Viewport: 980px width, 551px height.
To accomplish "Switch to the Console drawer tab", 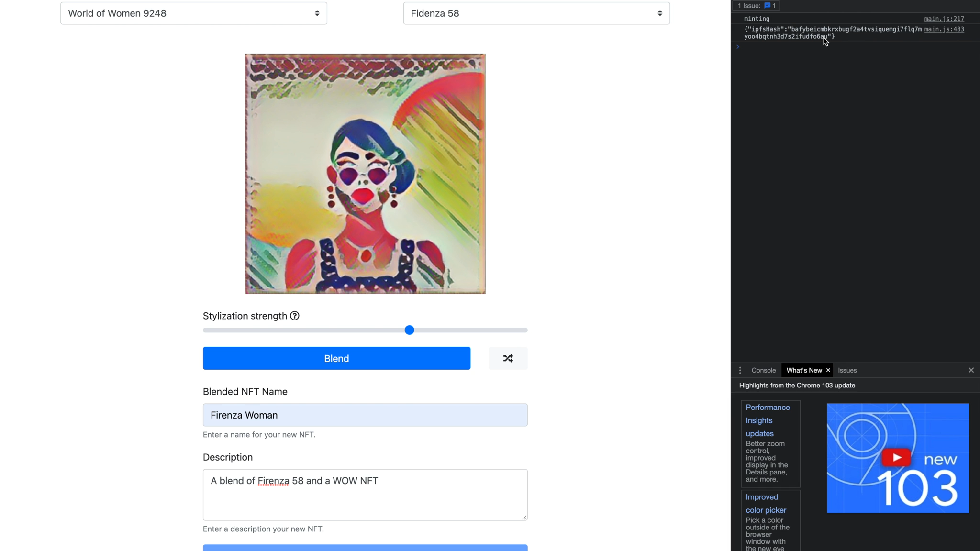I will click(x=764, y=370).
